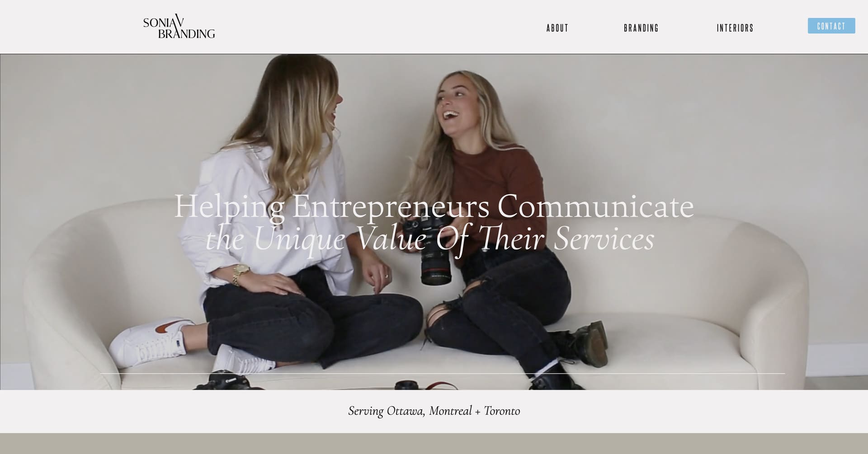The image size is (868, 454).
Task: Open the About menu item
Action: click(x=557, y=28)
